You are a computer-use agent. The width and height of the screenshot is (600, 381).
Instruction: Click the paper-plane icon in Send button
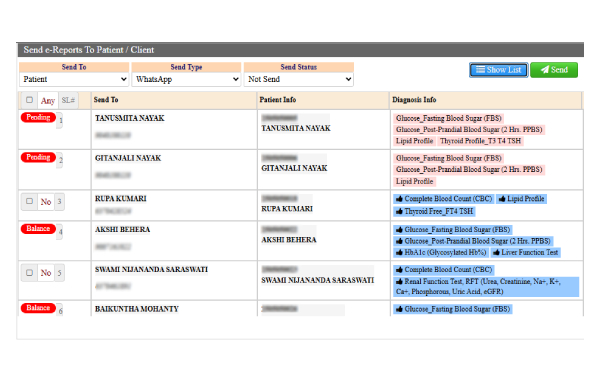(545, 70)
